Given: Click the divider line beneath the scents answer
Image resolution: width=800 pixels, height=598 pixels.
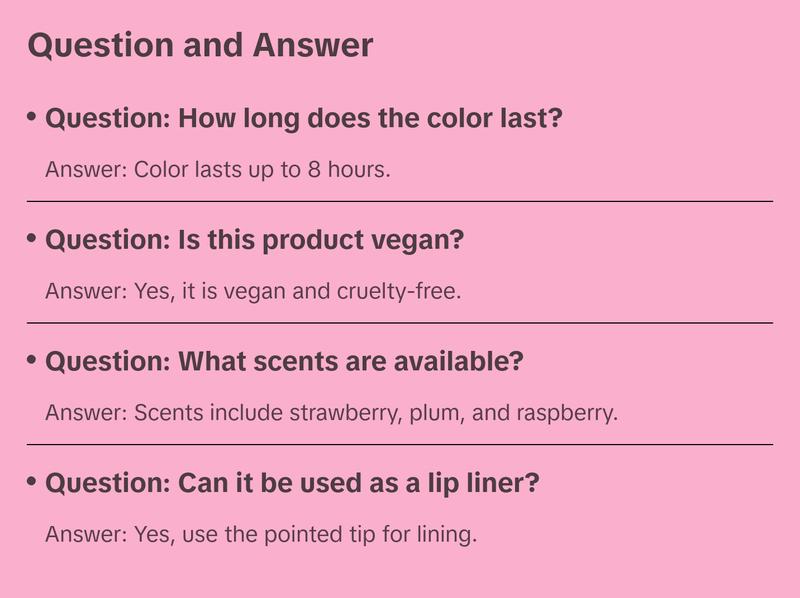Looking at the screenshot, I should [x=400, y=444].
